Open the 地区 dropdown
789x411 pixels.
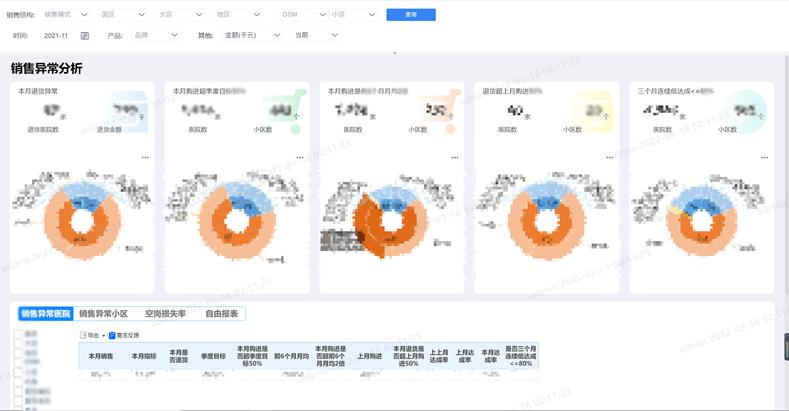point(238,15)
